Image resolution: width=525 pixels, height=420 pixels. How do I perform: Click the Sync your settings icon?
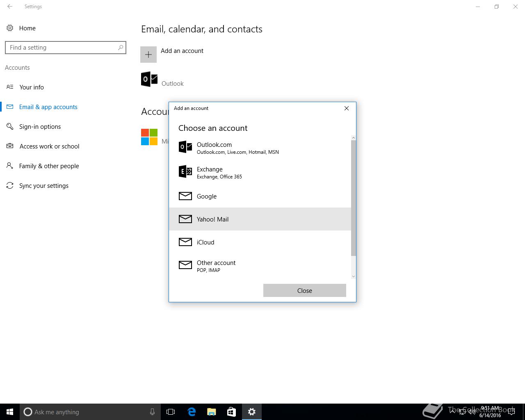[10, 185]
